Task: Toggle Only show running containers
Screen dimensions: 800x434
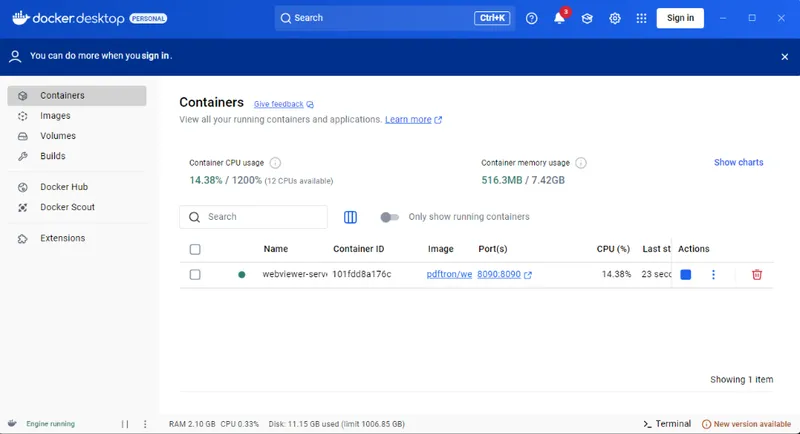Action: (389, 217)
